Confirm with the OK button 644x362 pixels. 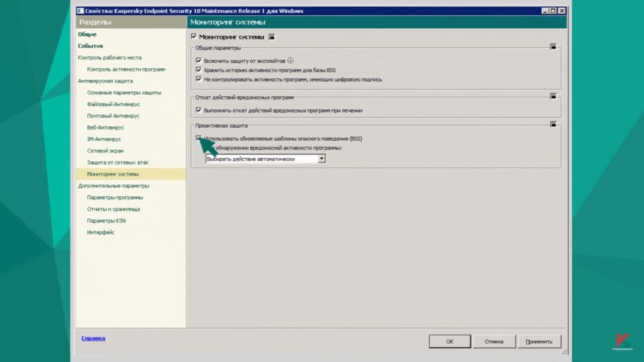click(450, 341)
